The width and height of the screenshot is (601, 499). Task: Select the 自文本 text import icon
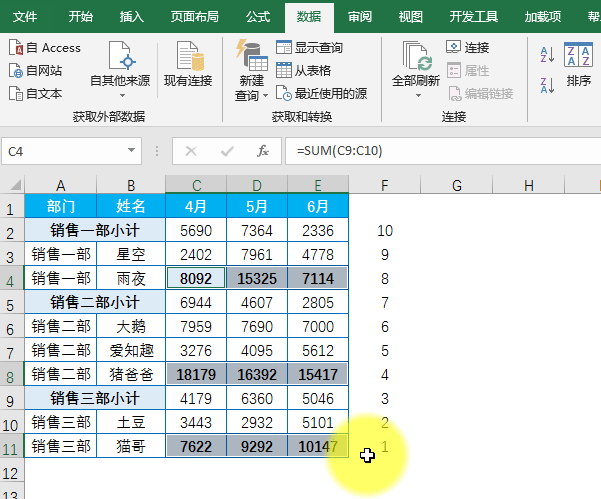click(x=17, y=93)
